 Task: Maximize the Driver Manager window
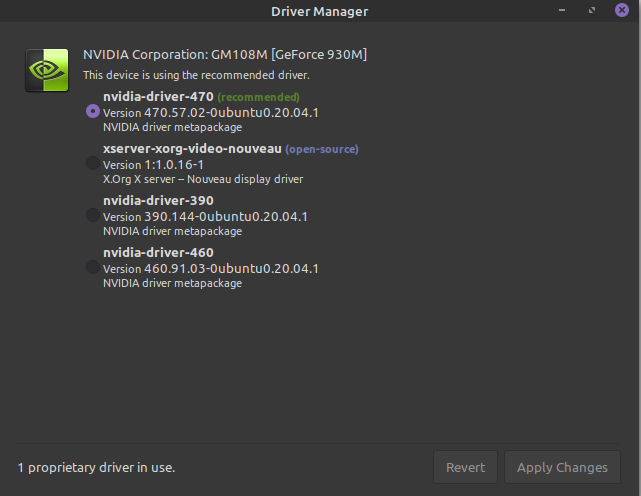coord(592,10)
